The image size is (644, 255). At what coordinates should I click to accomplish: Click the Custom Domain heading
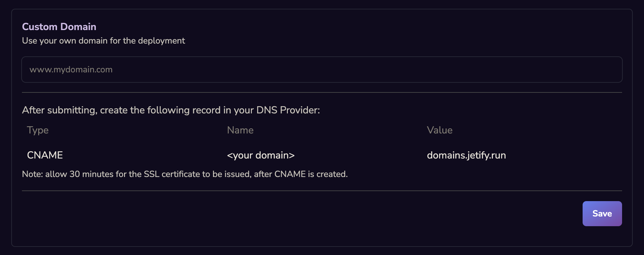(x=59, y=27)
